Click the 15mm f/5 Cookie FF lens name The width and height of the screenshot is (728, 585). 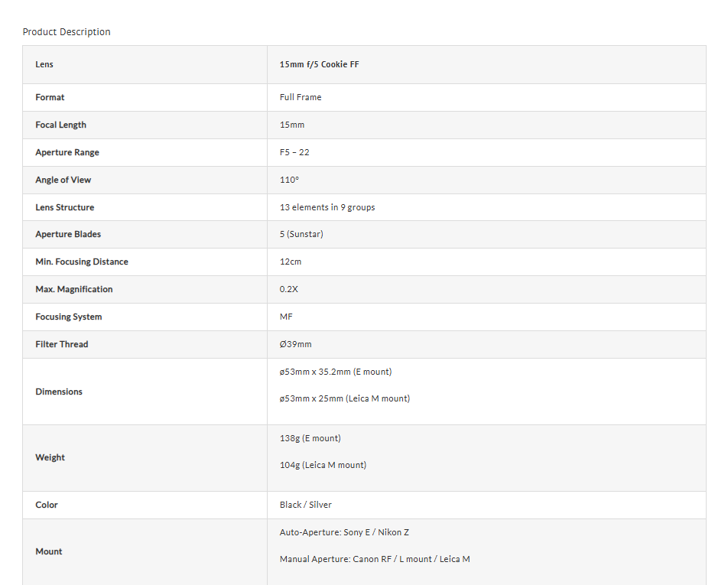pyautogui.click(x=319, y=64)
